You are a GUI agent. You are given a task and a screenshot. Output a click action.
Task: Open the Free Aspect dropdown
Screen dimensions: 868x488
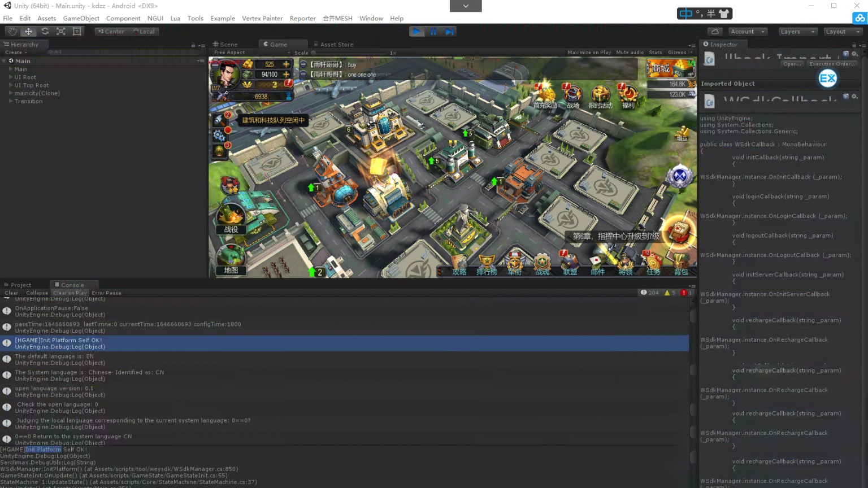tap(251, 53)
